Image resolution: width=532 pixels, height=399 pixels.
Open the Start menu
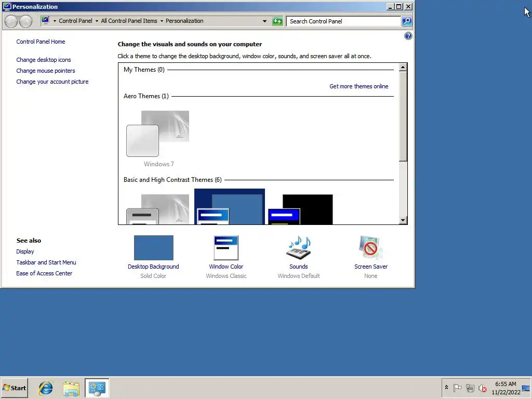click(x=14, y=388)
